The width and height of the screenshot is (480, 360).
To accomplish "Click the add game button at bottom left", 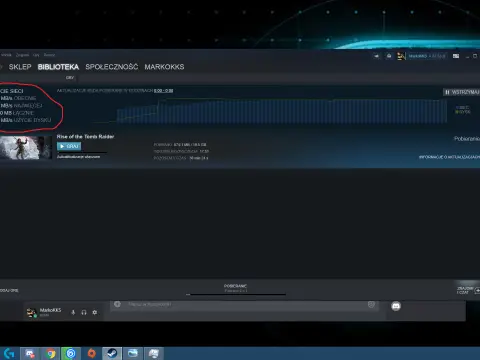I will pyautogui.click(x=9, y=290).
